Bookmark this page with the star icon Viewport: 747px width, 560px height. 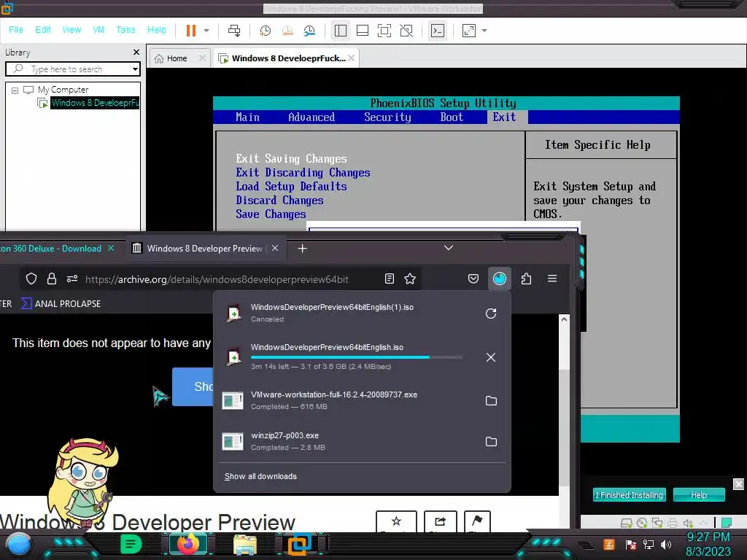[410, 279]
